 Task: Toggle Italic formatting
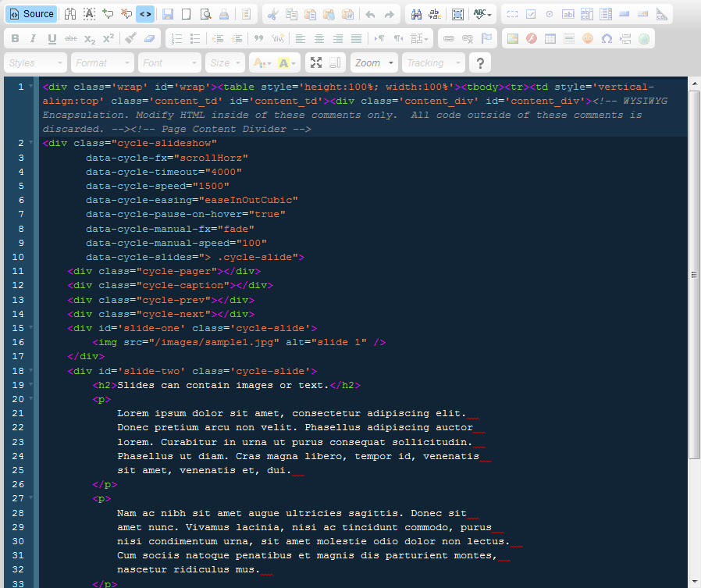[x=33, y=38]
